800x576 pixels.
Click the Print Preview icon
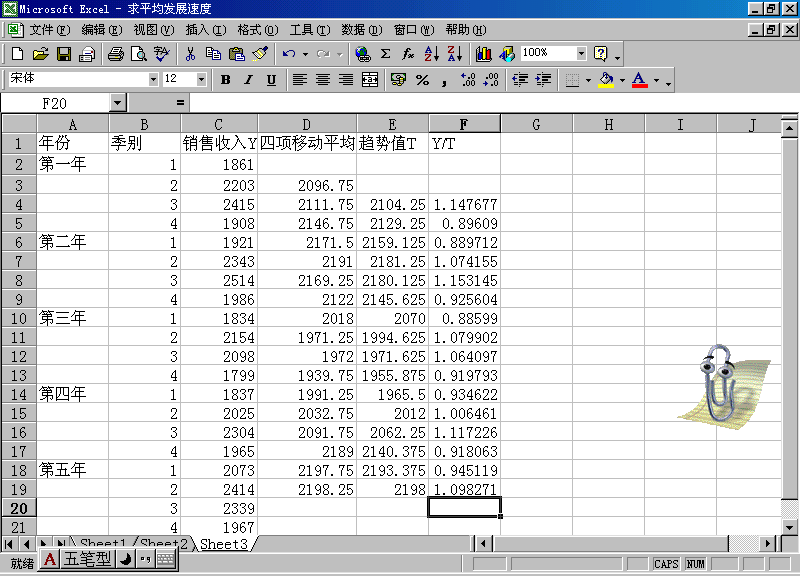pyautogui.click(x=138, y=53)
